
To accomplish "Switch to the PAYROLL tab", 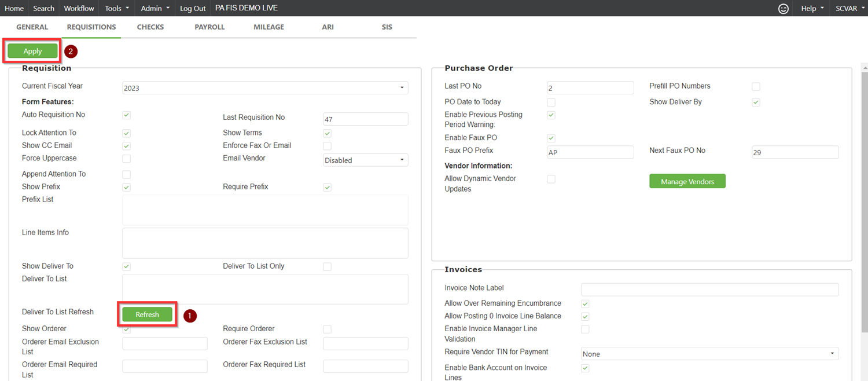I will click(x=209, y=27).
